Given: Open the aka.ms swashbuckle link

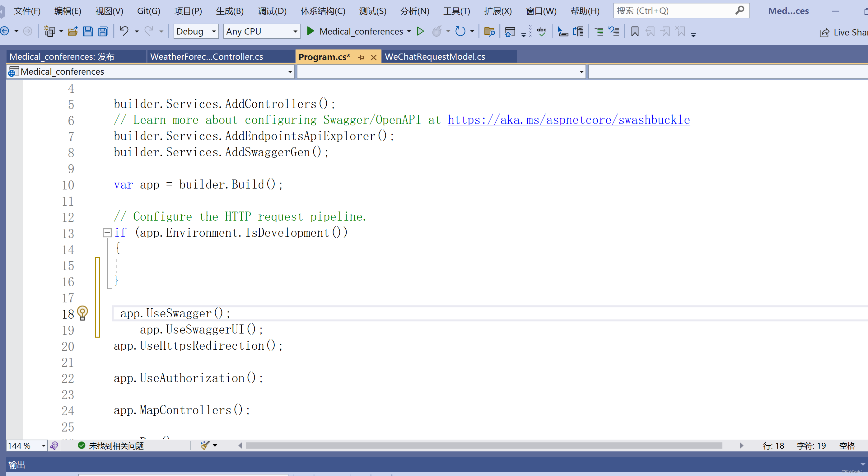Looking at the screenshot, I should pos(568,120).
